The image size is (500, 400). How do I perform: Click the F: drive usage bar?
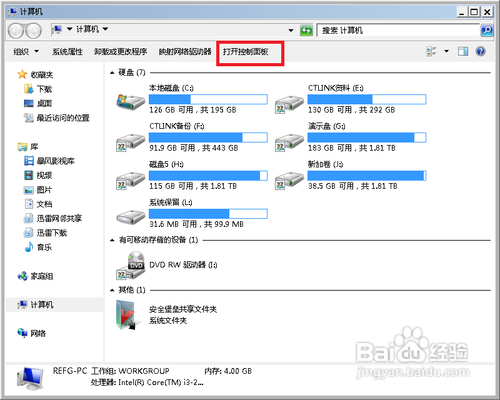pyautogui.click(x=208, y=137)
